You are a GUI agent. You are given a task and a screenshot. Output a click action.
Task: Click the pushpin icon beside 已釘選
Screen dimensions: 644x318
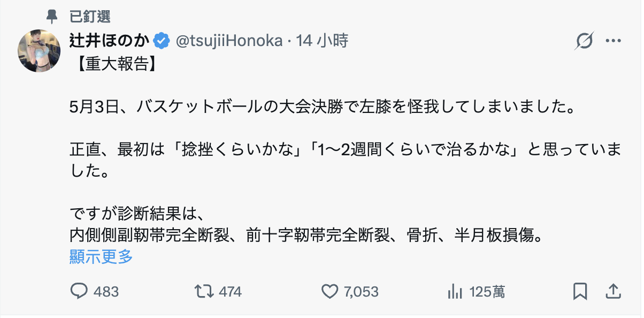(x=52, y=17)
